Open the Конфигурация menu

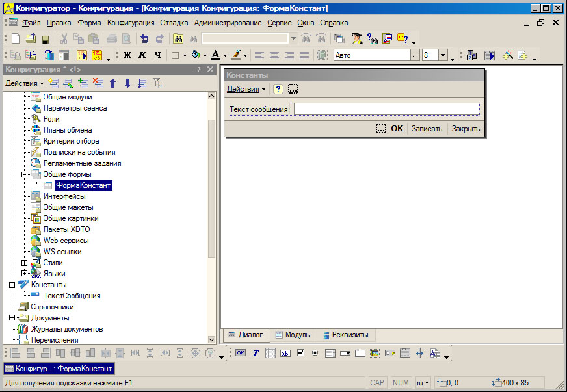[x=131, y=23]
